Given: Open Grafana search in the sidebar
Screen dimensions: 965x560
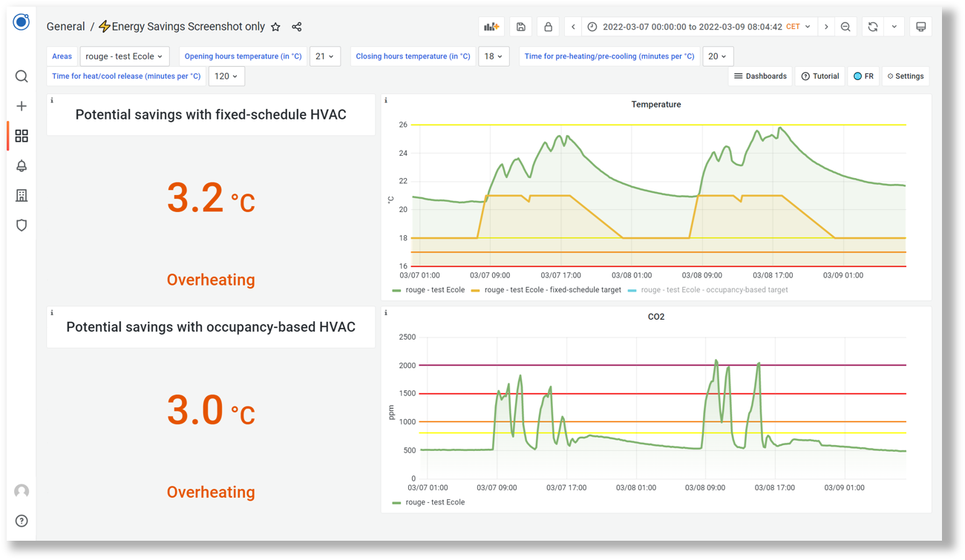Looking at the screenshot, I should click(x=21, y=76).
